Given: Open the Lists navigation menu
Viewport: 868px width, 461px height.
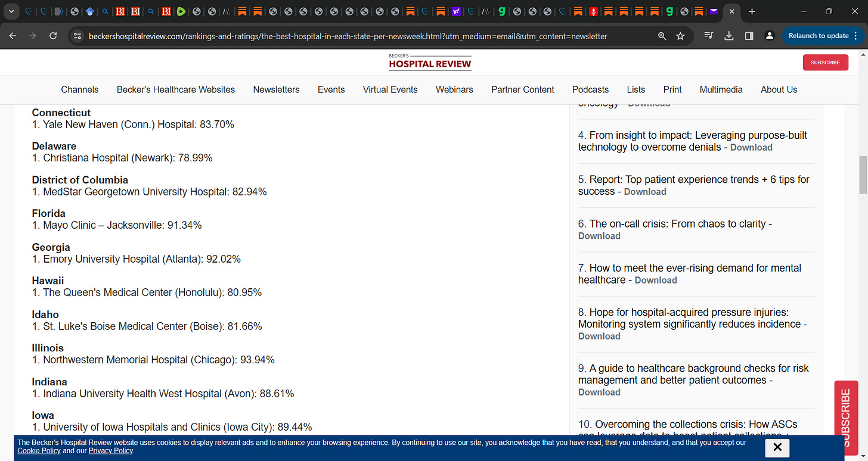Looking at the screenshot, I should [x=635, y=89].
